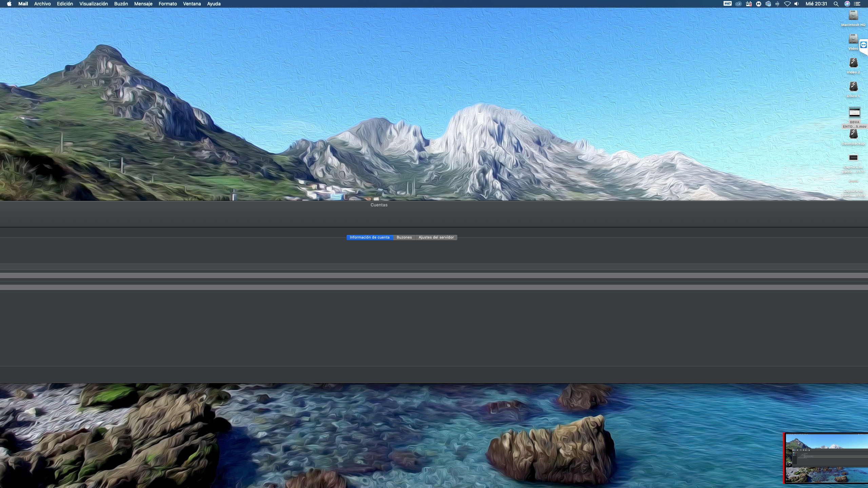Launch Siri from the menu bar
Image resolution: width=868 pixels, height=488 pixels.
pos(847,4)
